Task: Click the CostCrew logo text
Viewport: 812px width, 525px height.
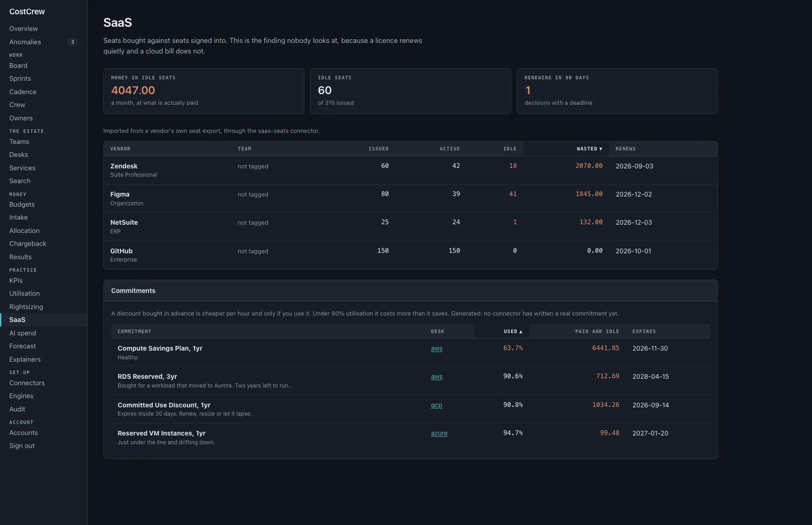Action: click(x=27, y=12)
